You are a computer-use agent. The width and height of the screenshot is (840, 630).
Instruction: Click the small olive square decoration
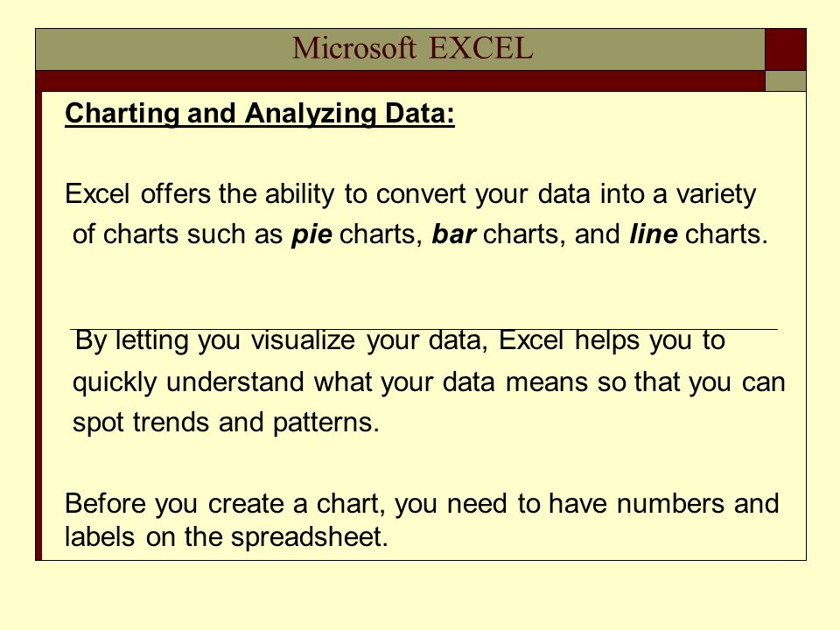pos(786,80)
